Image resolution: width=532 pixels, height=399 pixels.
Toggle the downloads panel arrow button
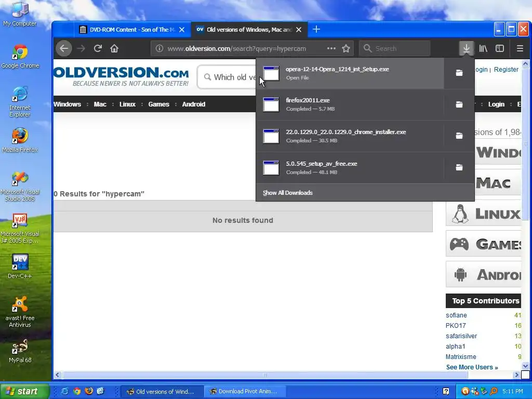pyautogui.click(x=467, y=48)
